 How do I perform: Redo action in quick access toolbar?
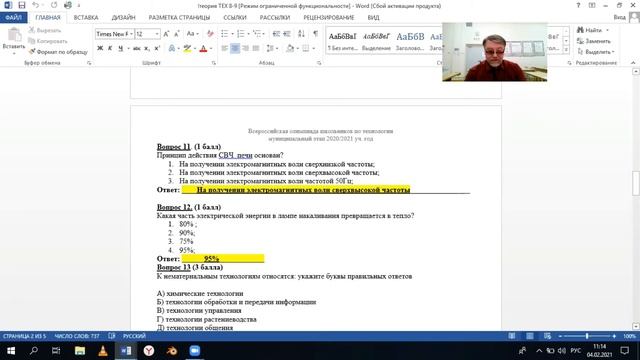tap(54, 5)
